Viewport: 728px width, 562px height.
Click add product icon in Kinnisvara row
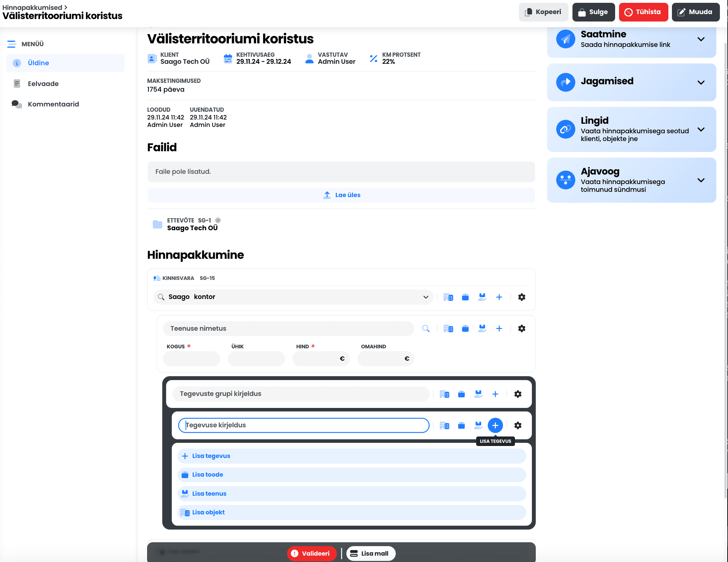point(465,297)
